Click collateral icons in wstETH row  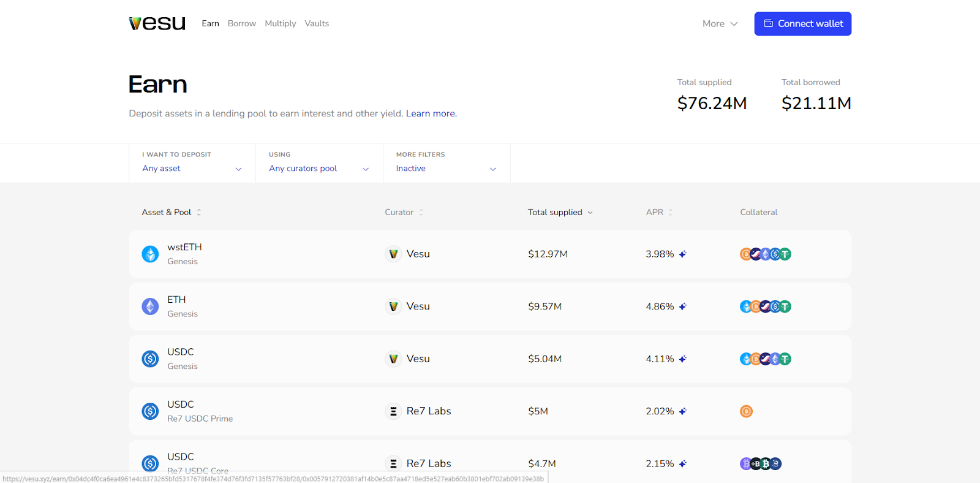[766, 254]
